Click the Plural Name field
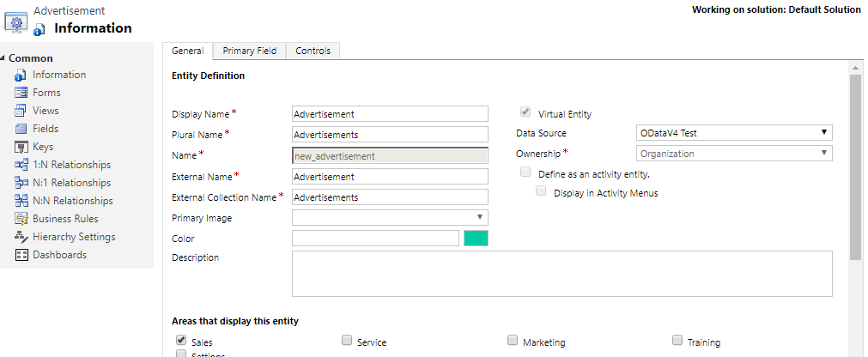This screenshot has height=357, width=868. 391,135
